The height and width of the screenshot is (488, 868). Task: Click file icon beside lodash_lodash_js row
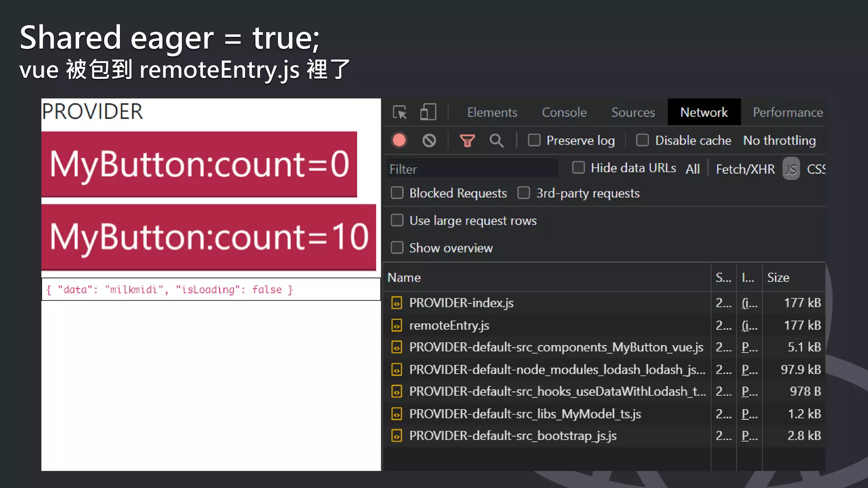397,370
